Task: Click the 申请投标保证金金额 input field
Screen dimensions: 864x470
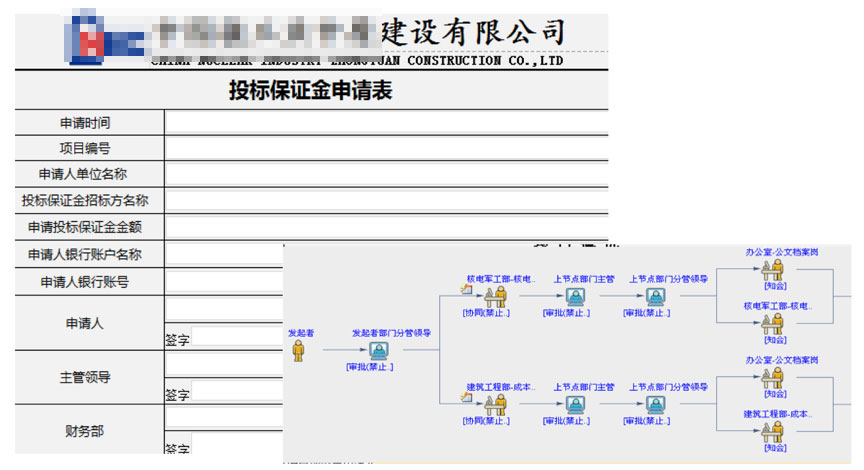Action: coord(386,227)
